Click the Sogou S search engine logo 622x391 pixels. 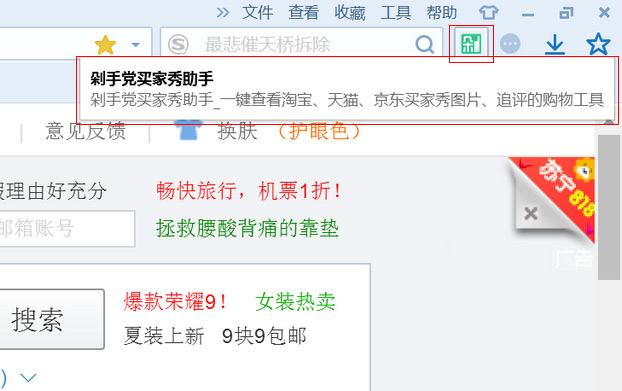pyautogui.click(x=178, y=44)
